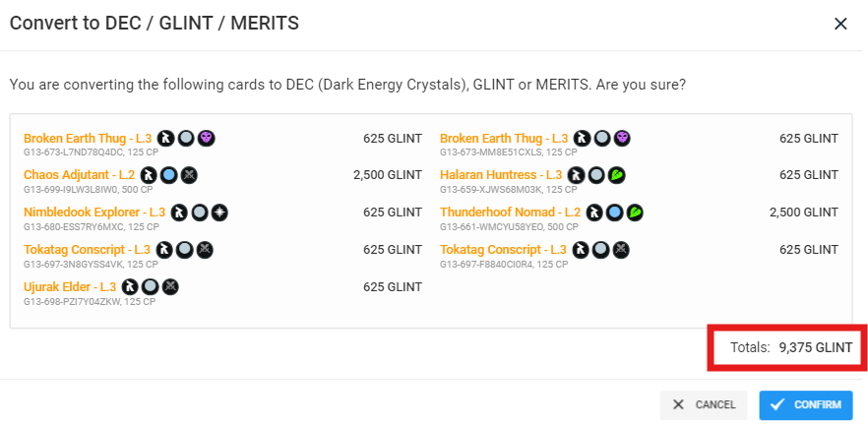Viewport: 868px width, 425px height.
Task: Open Nimbledook Explorer - L.3 card link
Action: [x=94, y=212]
